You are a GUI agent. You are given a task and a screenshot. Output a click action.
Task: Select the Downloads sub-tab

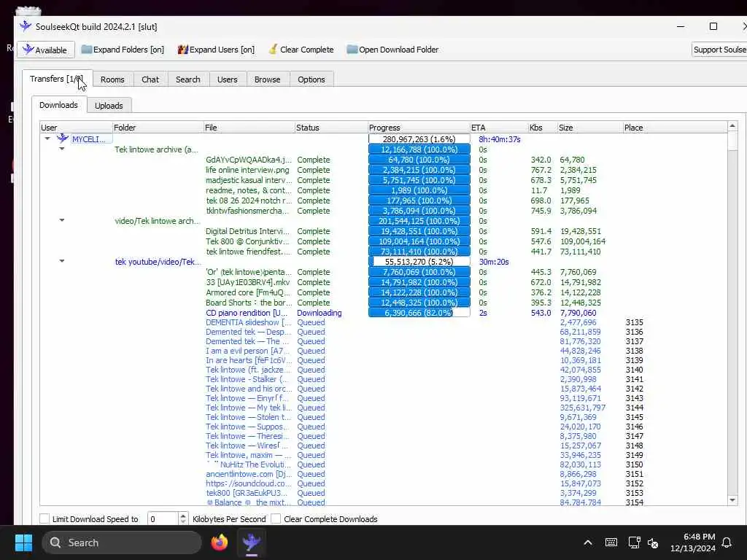(x=58, y=105)
